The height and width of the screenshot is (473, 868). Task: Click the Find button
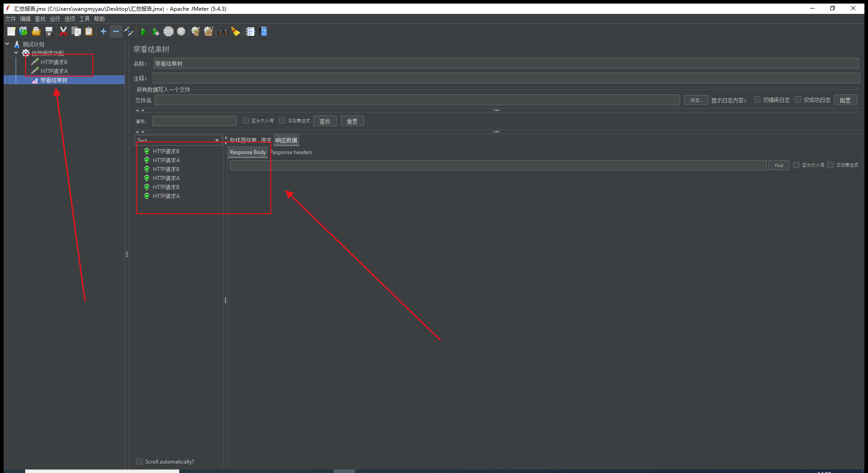point(779,165)
